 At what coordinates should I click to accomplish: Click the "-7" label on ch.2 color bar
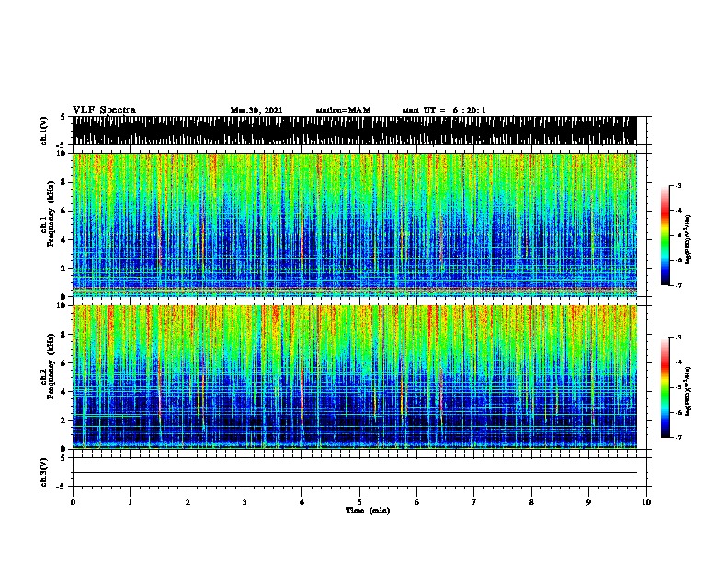click(678, 438)
